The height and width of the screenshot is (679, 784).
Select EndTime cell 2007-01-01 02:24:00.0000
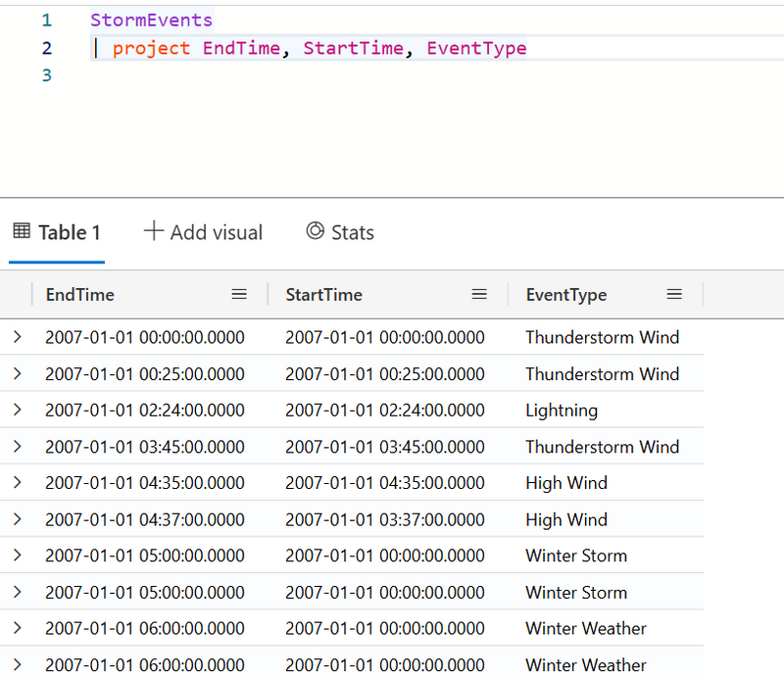coord(145,410)
